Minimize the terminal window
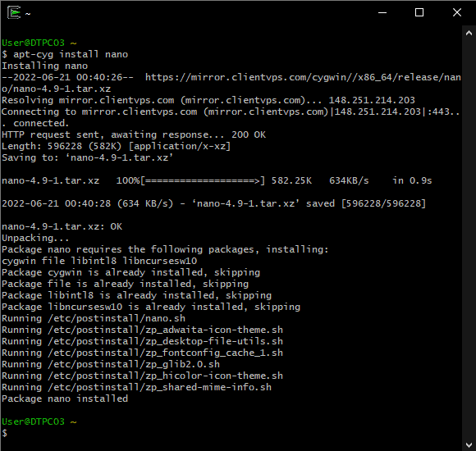476x451 pixels. (x=382, y=13)
